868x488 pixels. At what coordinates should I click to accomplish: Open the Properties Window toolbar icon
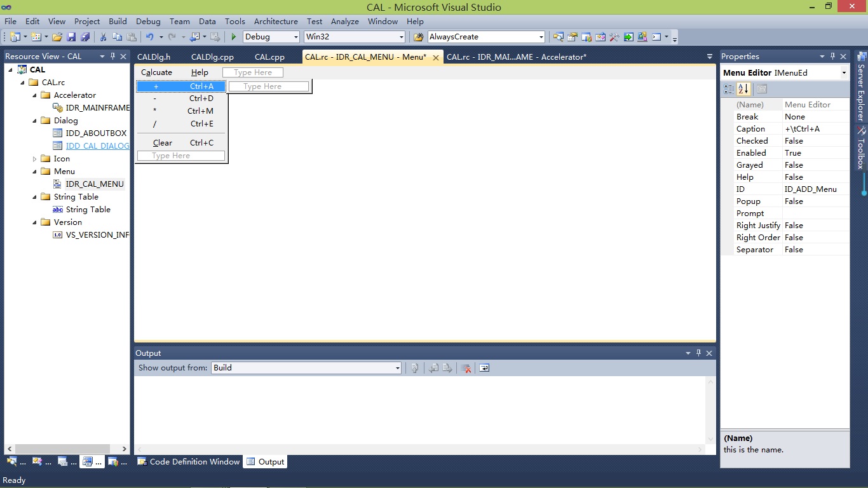click(x=573, y=37)
